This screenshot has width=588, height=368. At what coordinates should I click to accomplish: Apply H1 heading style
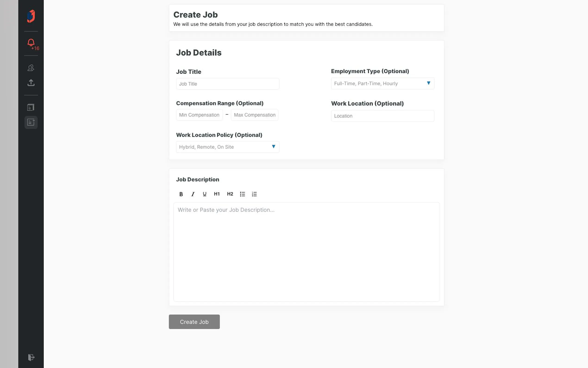217,194
